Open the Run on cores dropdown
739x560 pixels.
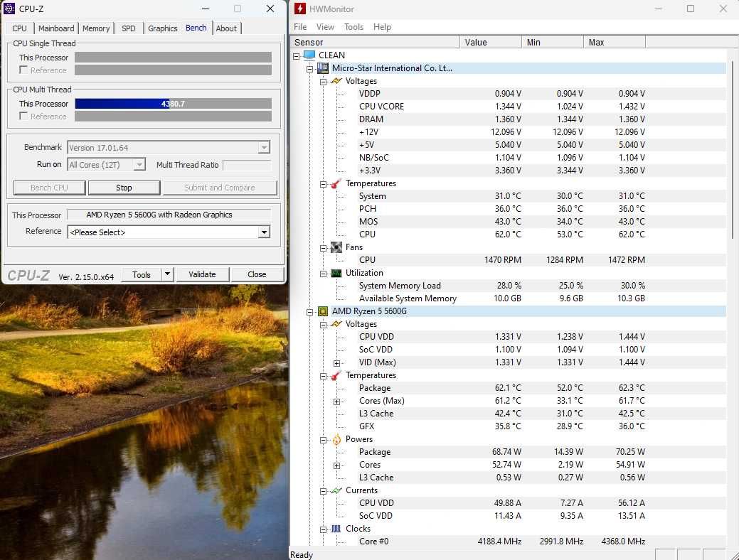[x=139, y=165]
